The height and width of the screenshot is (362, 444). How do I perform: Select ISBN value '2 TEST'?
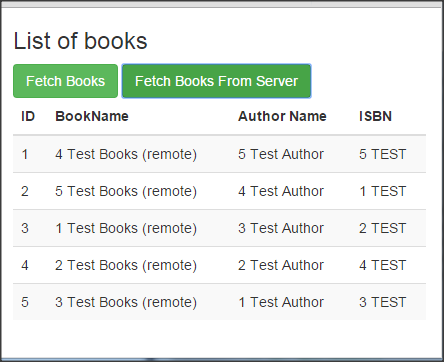point(383,228)
